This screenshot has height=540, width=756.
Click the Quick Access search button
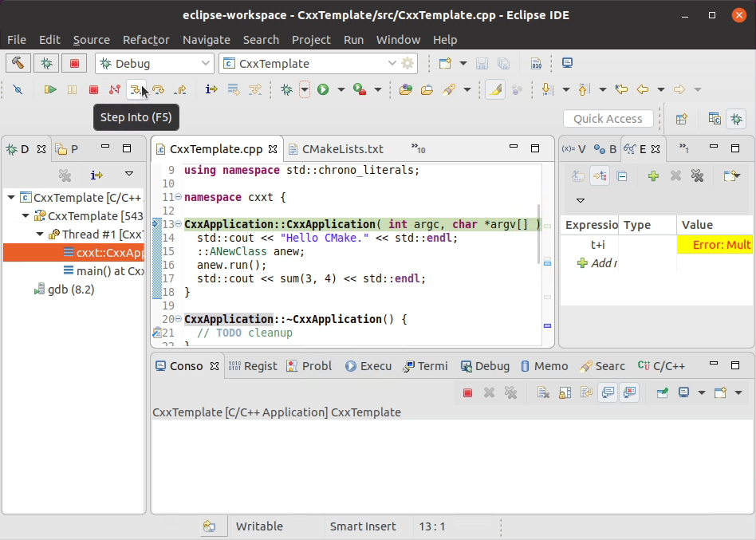click(x=608, y=118)
